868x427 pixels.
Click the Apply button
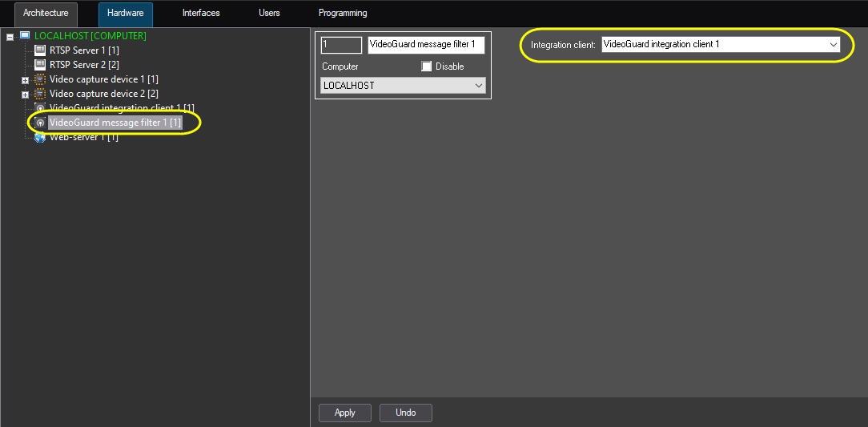(345, 413)
